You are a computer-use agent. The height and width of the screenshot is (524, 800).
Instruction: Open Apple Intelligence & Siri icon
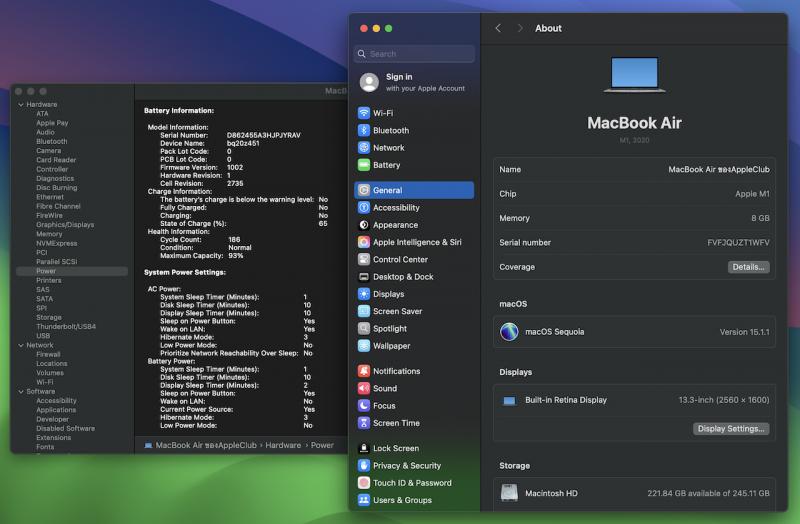364,242
